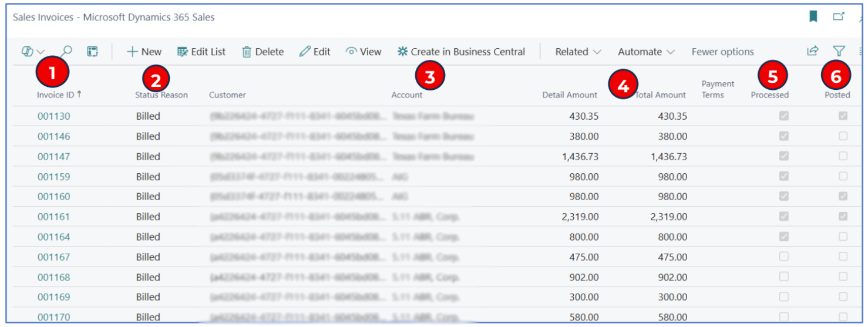Screen dimensions: 868x327
Task: Select Total Amount 380.00 for invoice 001146
Action: (672, 136)
